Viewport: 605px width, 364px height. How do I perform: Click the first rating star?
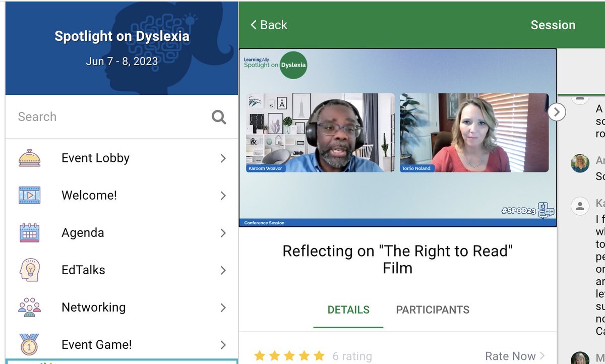coord(260,356)
